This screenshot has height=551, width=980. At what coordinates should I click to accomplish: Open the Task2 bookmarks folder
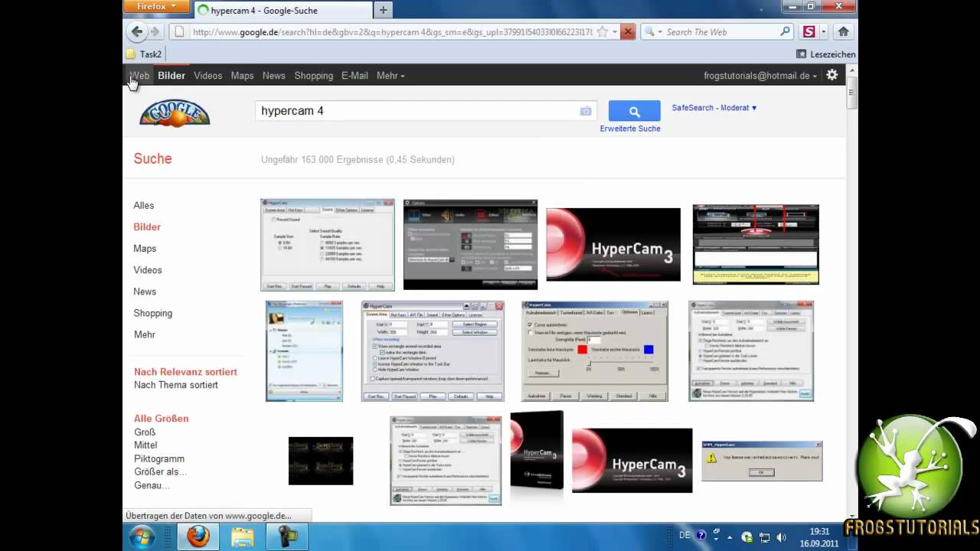click(144, 54)
